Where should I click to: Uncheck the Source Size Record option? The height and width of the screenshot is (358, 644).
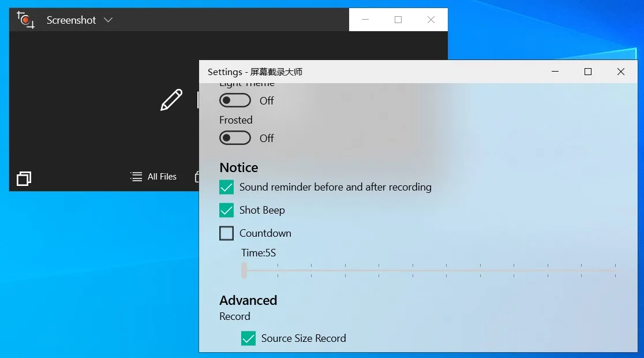(x=248, y=338)
